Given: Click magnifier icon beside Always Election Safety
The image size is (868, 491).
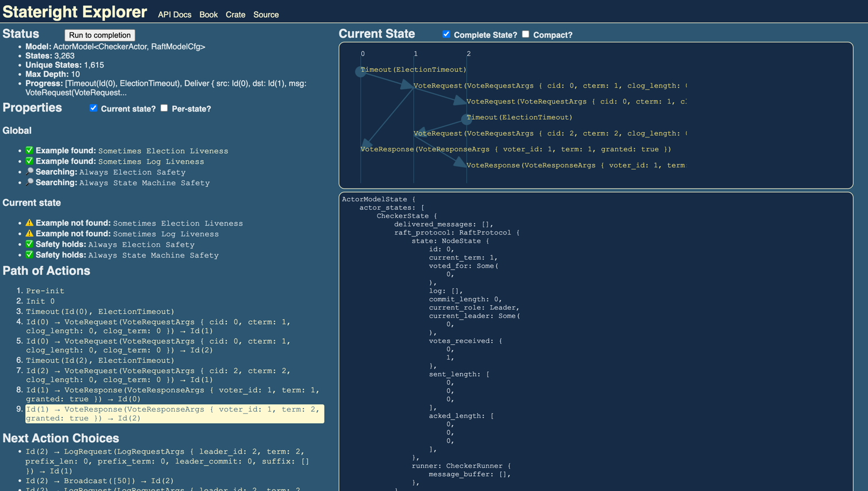Looking at the screenshot, I should pyautogui.click(x=29, y=172).
